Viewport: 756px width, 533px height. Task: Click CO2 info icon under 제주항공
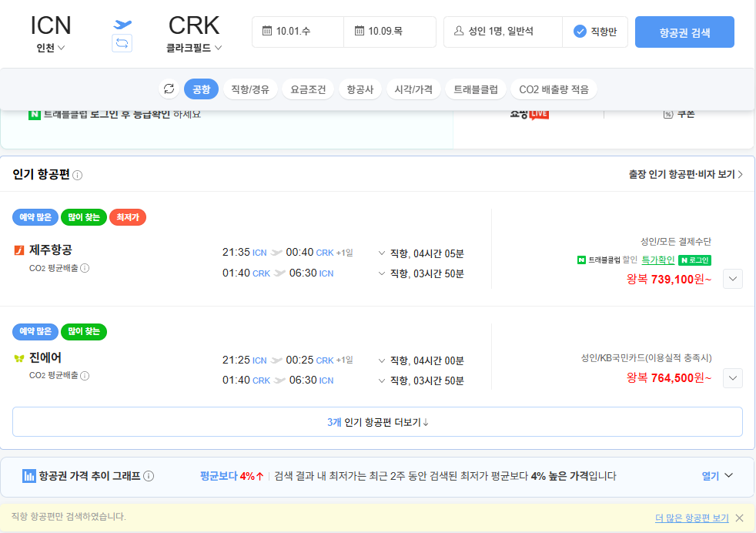85,268
